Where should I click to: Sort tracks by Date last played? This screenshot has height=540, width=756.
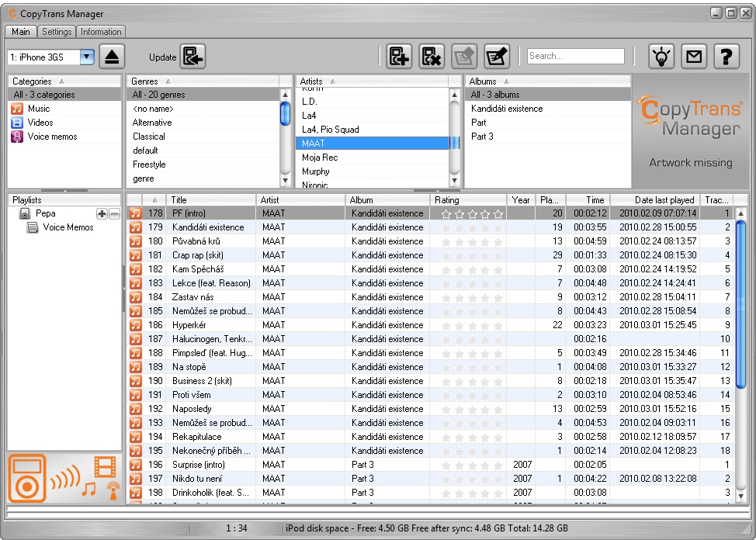655,199
